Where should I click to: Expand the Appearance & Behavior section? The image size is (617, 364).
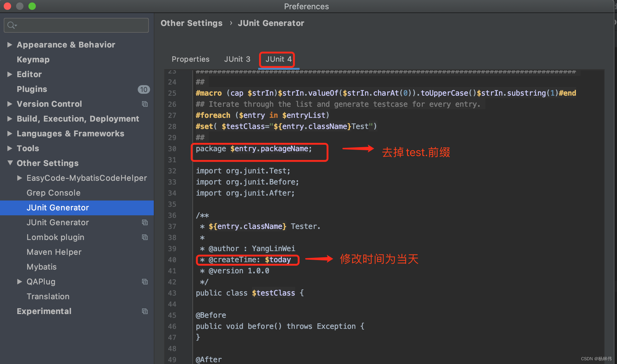click(10, 45)
